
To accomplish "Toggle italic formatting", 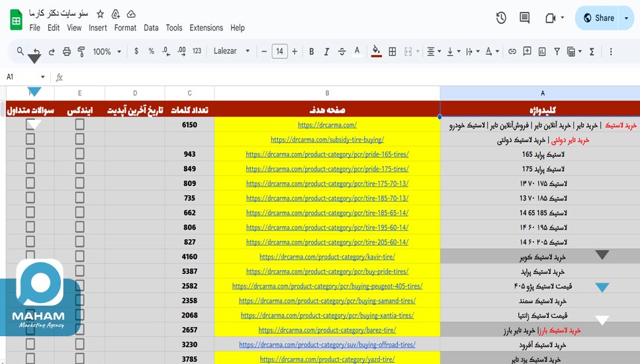I will coord(326,52).
